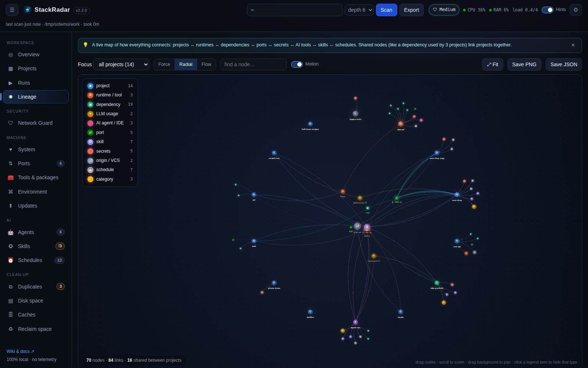This screenshot has width=588, height=368.
Task: Hide schedule nodes via legend item
Action: [110, 170]
